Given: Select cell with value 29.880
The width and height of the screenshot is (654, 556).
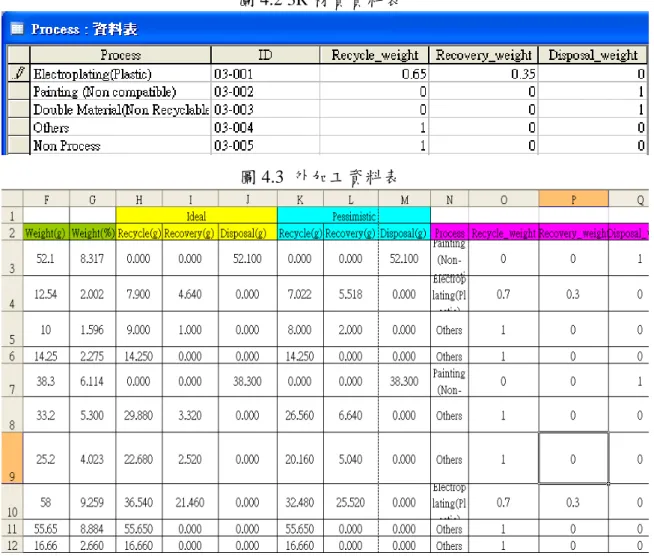Looking at the screenshot, I should pyautogui.click(x=139, y=415).
